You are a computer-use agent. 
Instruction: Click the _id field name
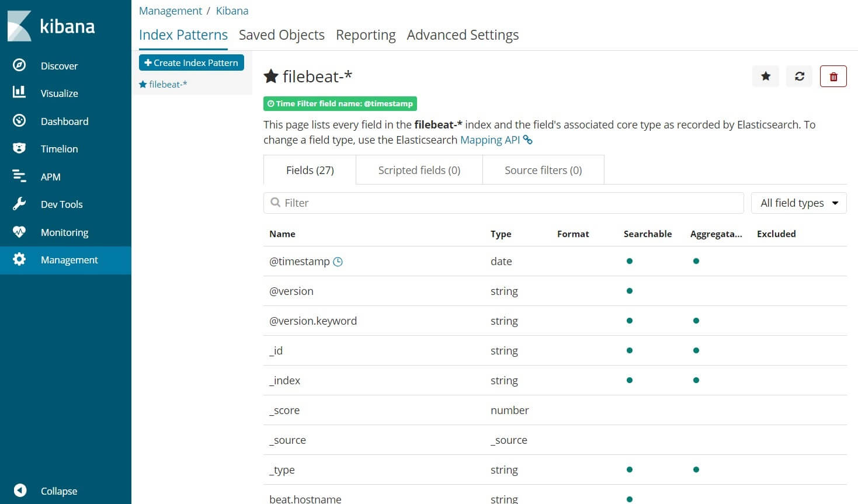276,351
